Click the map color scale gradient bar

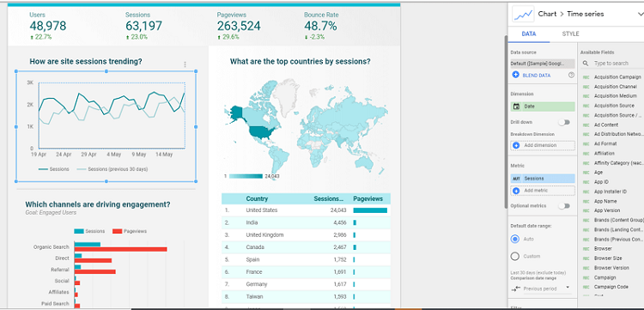[x=246, y=176]
